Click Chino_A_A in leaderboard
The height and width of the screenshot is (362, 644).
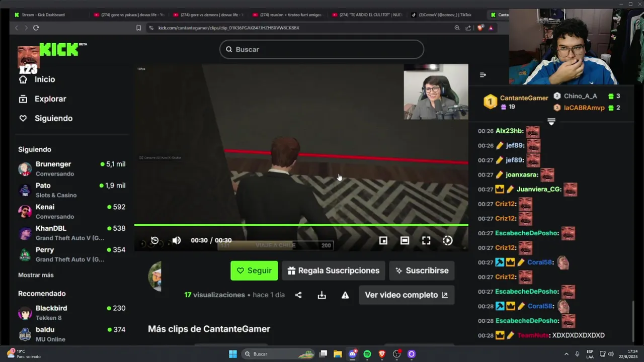tap(580, 96)
